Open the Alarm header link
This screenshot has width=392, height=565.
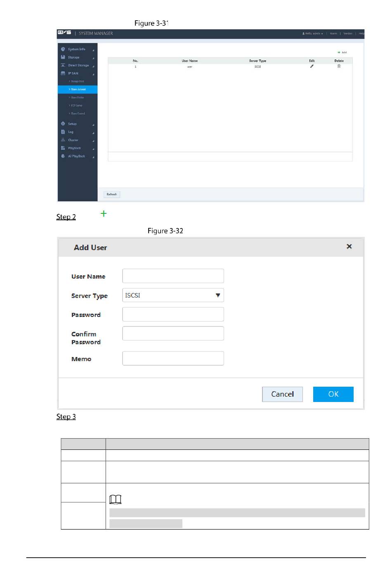(x=333, y=33)
